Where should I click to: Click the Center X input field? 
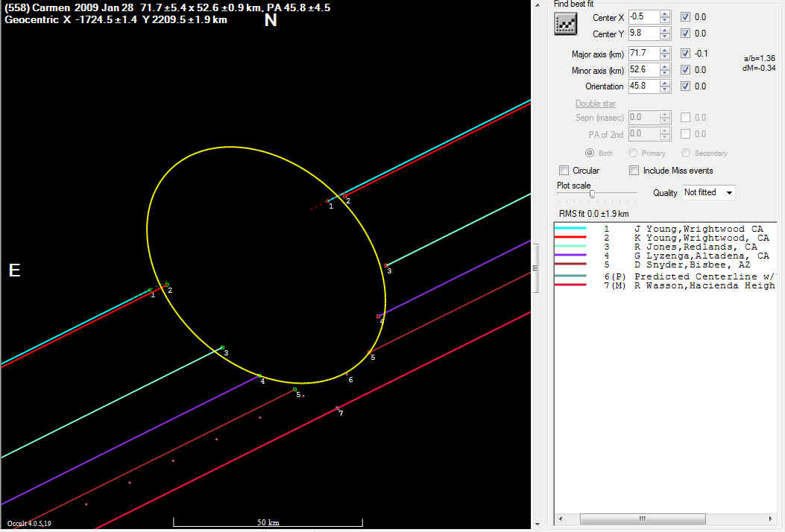(644, 17)
